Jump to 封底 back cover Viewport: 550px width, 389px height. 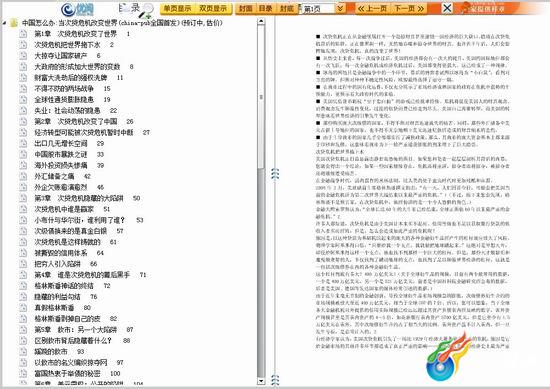tap(287, 8)
